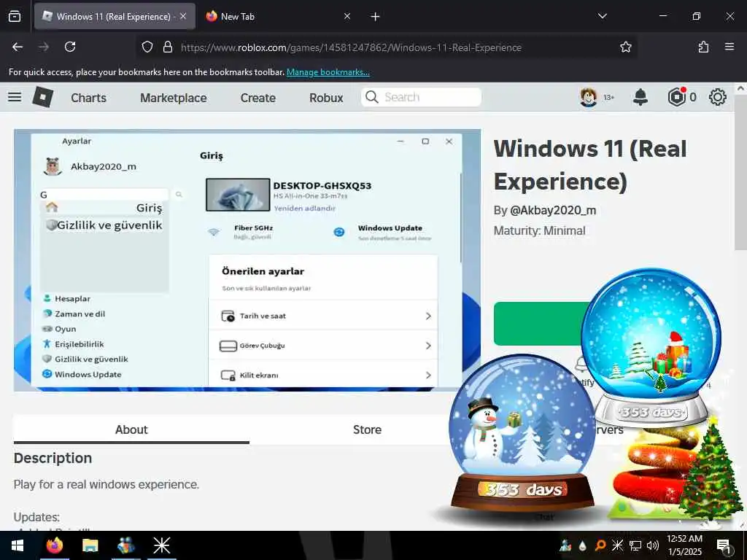
Task: Open the notifications bell
Action: pyautogui.click(x=640, y=97)
